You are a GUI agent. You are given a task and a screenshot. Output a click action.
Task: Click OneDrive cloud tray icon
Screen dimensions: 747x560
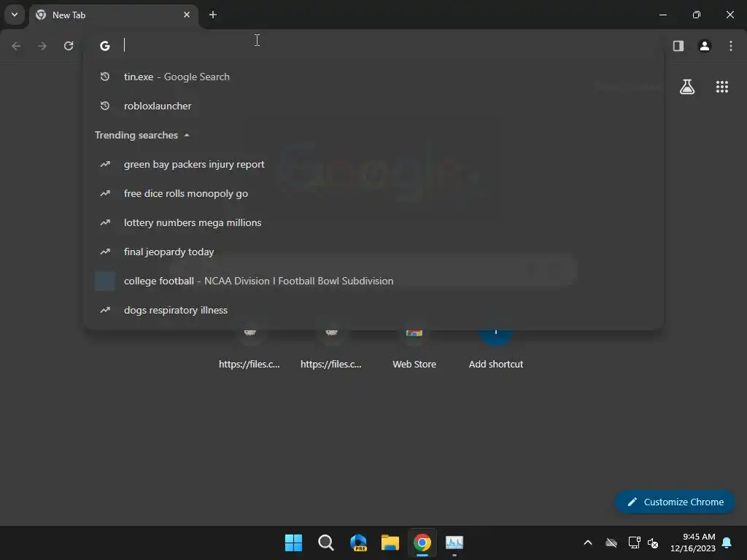pos(611,542)
